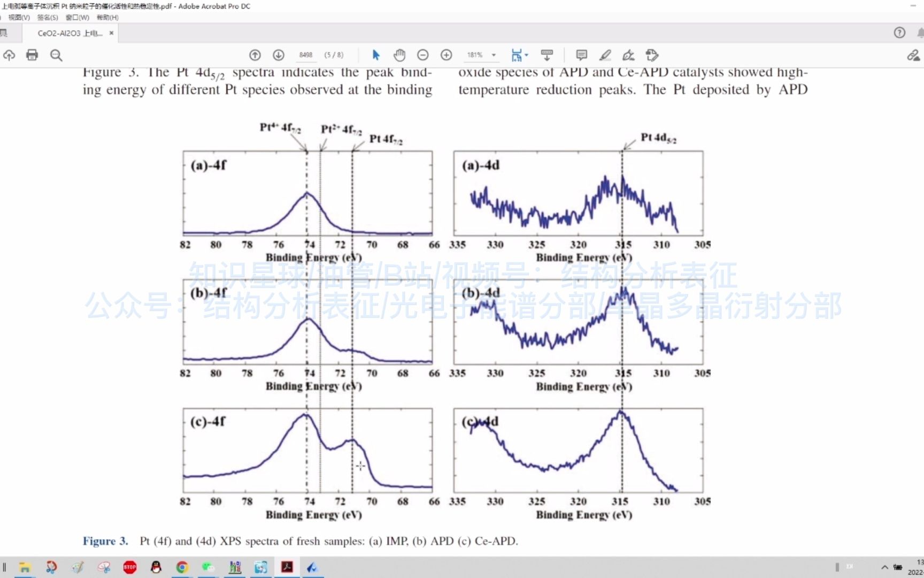Select the highlighter pen tool
The height and width of the screenshot is (578, 924).
605,55
